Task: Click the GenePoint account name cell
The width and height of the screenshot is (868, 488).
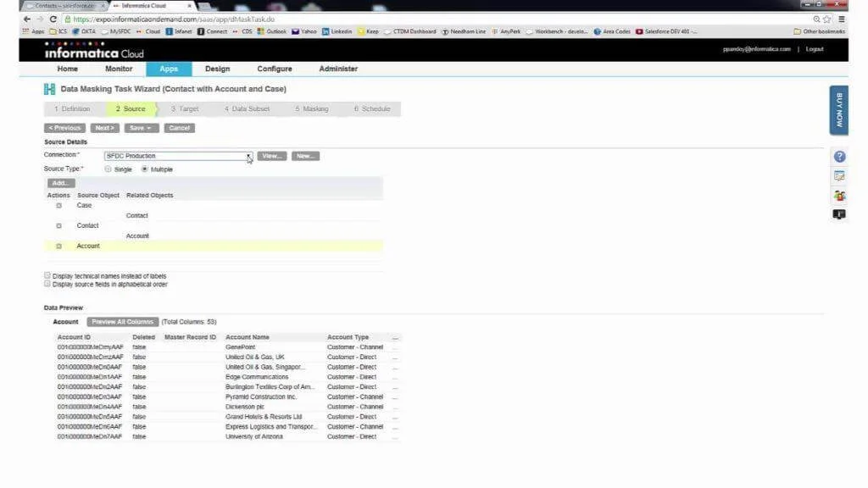Action: coord(240,347)
